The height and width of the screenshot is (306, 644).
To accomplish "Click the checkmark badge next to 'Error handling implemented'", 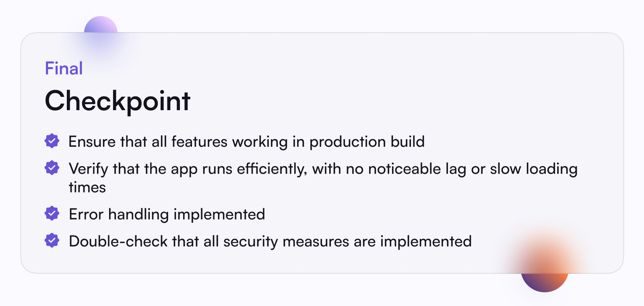I will click(52, 214).
